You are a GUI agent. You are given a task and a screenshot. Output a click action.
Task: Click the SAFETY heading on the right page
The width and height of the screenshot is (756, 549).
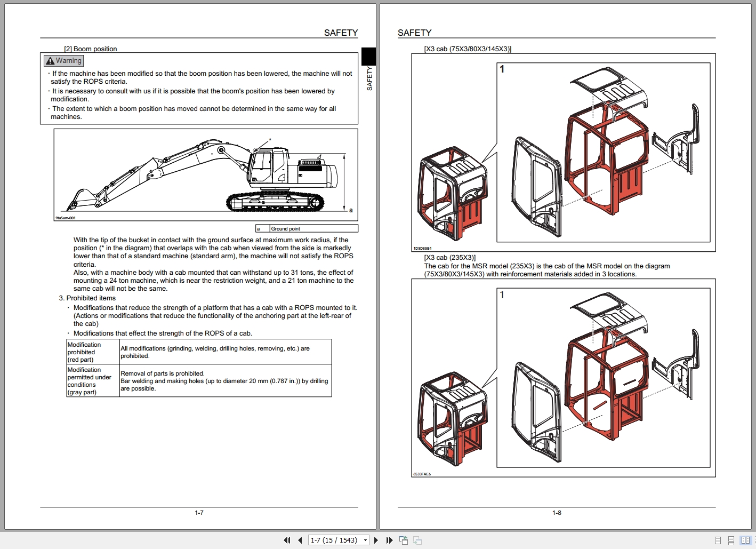pyautogui.click(x=415, y=33)
